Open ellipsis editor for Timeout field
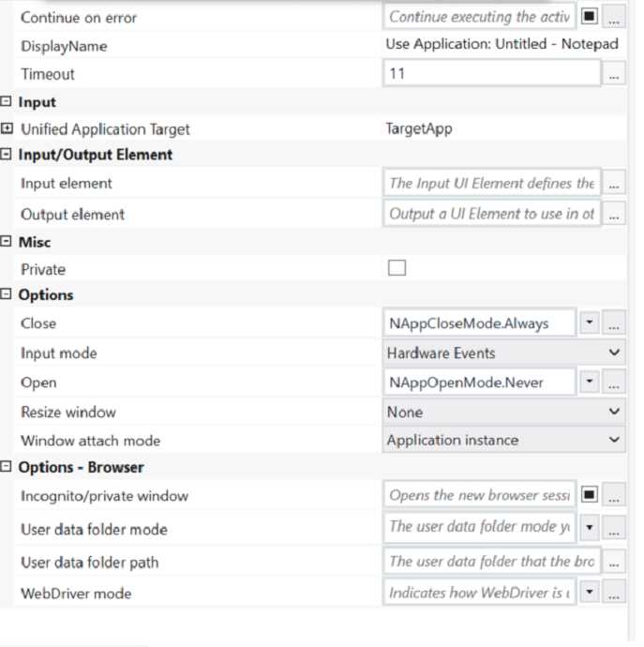Viewport: 644px width, 647px height. click(x=614, y=74)
